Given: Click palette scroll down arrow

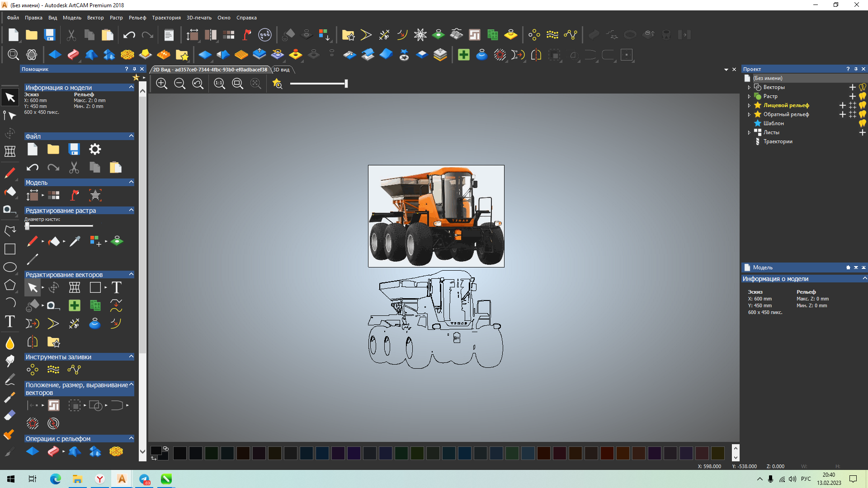Looking at the screenshot, I should tap(736, 457).
